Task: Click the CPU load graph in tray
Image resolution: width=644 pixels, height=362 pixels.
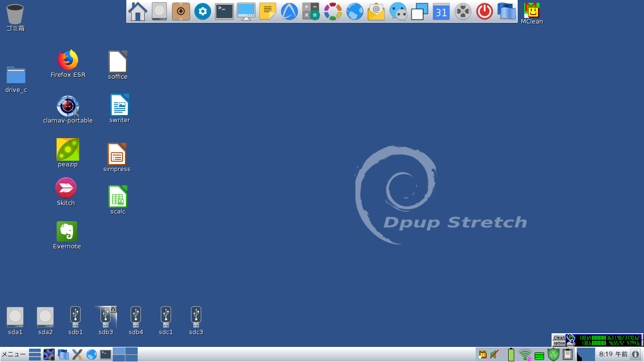Action: [586, 354]
